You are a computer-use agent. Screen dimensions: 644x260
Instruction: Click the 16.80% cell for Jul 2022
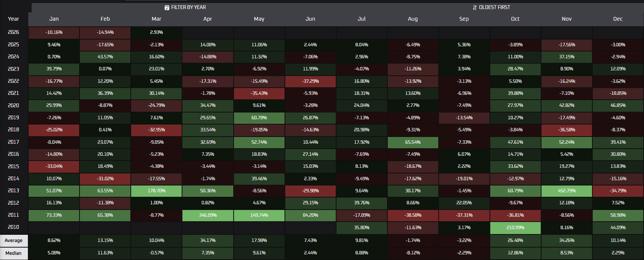(x=362, y=81)
